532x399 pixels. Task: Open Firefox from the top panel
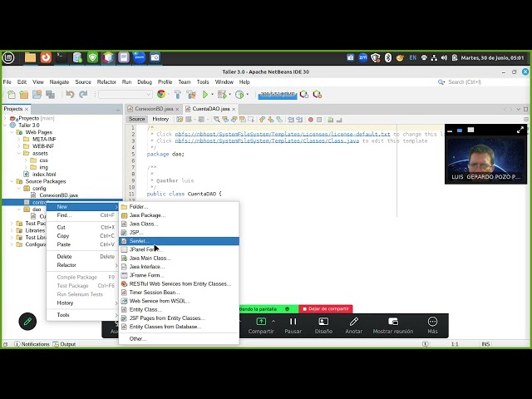46,57
